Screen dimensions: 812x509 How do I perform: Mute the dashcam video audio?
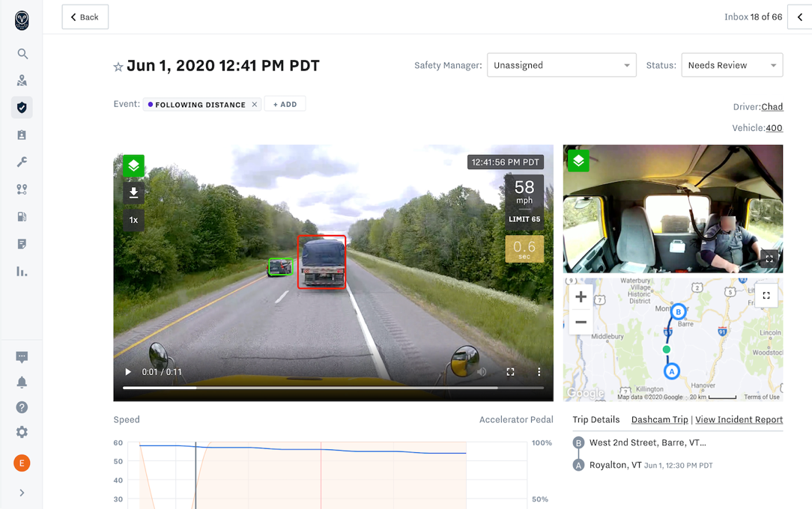coord(480,371)
